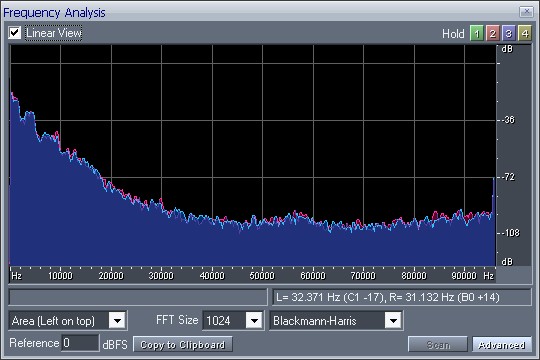This screenshot has height=360, width=540.
Task: Open the Area (Left on top) display dropdown
Action: [117, 321]
